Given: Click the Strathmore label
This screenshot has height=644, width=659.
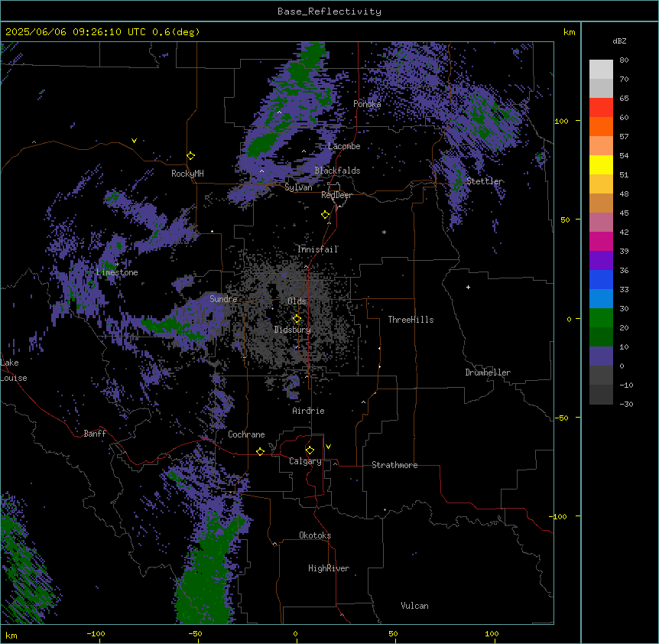Looking at the screenshot, I should click(394, 465).
